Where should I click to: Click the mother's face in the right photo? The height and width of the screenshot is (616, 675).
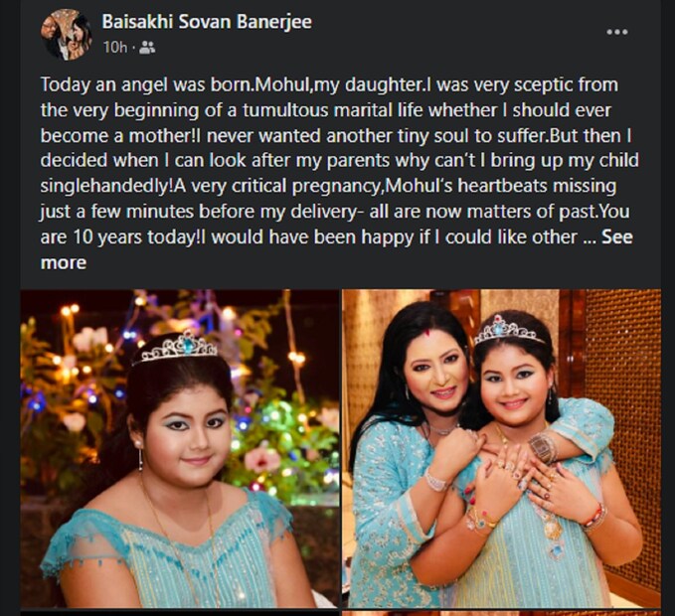pos(436,377)
